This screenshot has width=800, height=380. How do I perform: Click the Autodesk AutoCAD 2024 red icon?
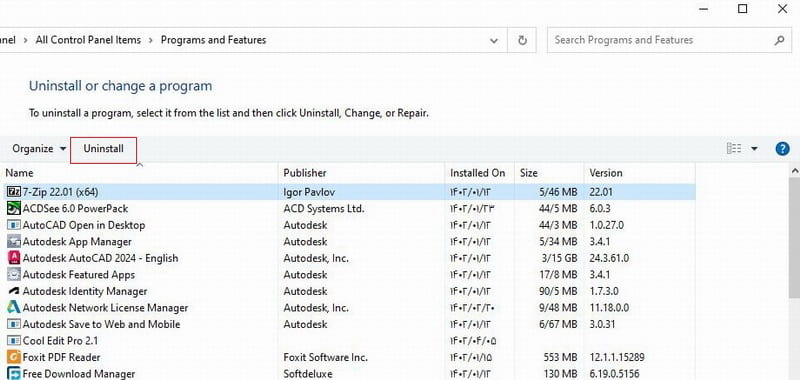pyautogui.click(x=14, y=258)
